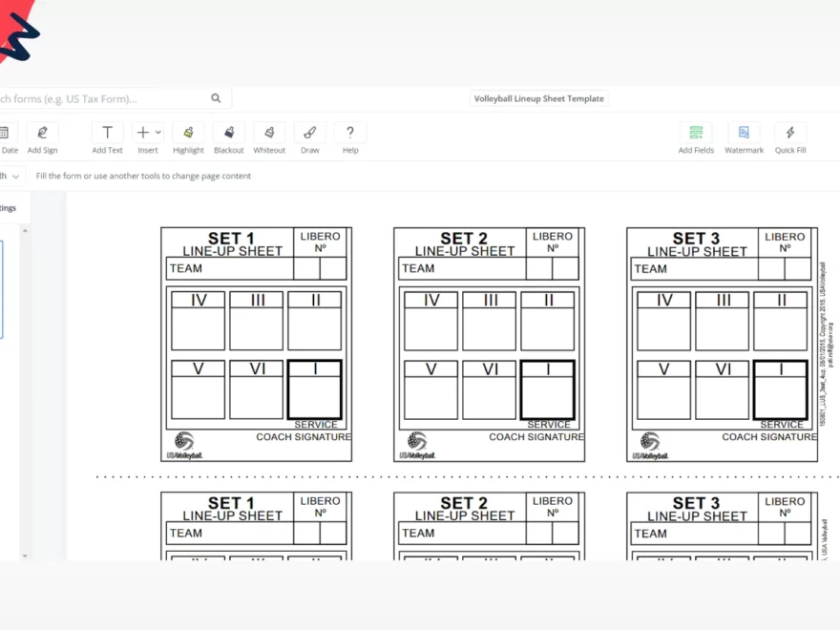Select the Blackout tool
Screen dimensions: 840x630
tap(229, 138)
